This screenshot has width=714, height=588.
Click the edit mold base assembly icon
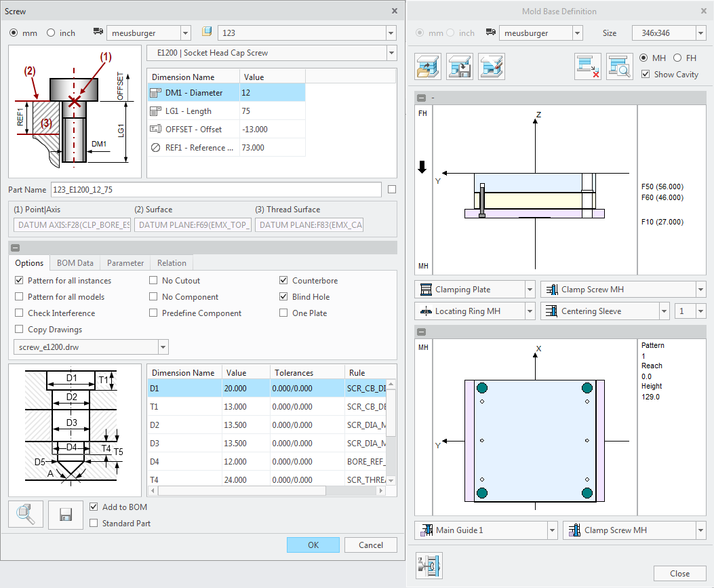(491, 66)
